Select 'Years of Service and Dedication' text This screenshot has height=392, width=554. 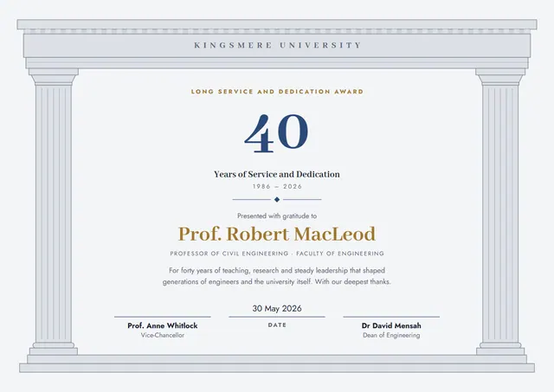click(x=277, y=174)
